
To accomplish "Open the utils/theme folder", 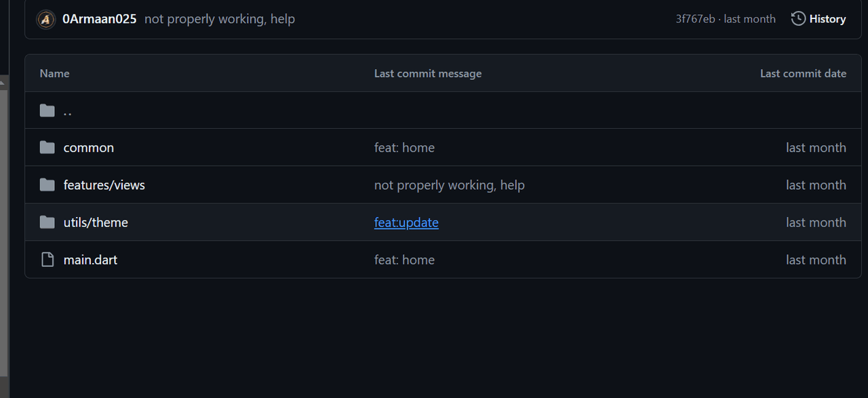I will (96, 222).
